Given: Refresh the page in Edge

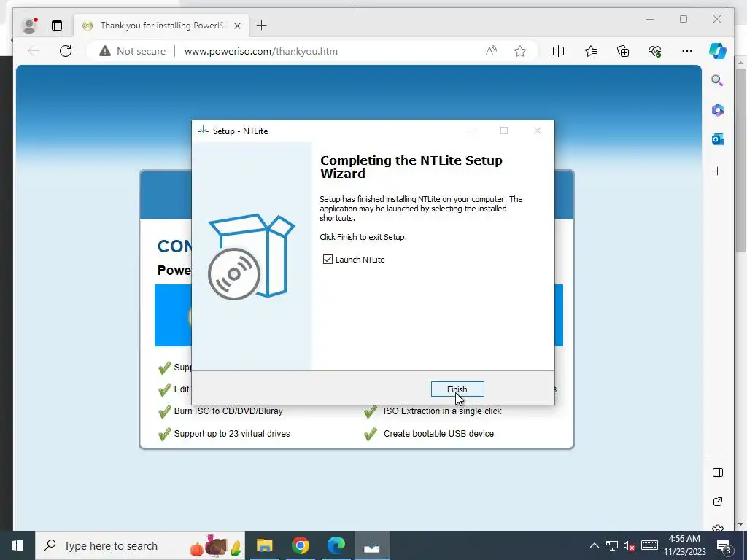Looking at the screenshot, I should tap(66, 51).
